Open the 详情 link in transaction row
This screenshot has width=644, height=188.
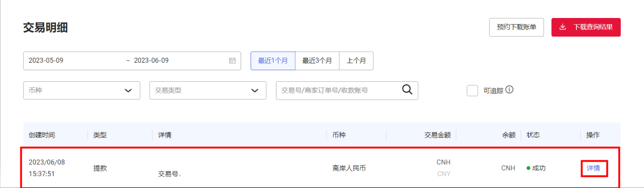pos(594,168)
